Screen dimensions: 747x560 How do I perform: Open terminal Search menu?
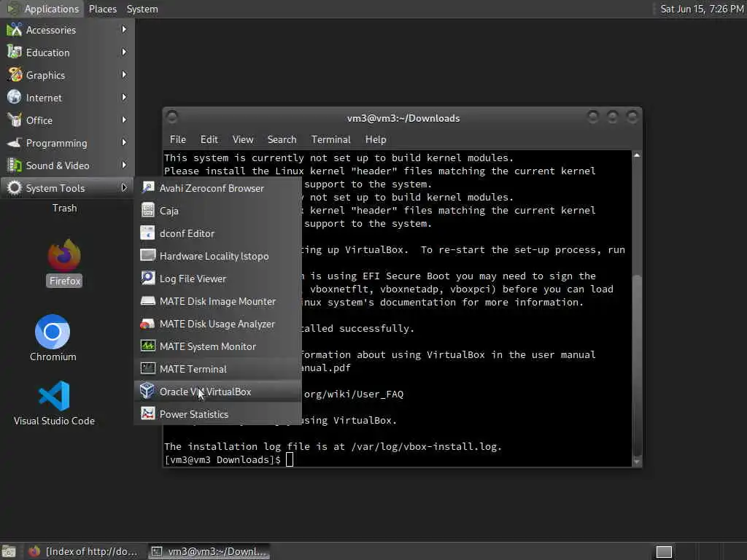click(x=282, y=139)
